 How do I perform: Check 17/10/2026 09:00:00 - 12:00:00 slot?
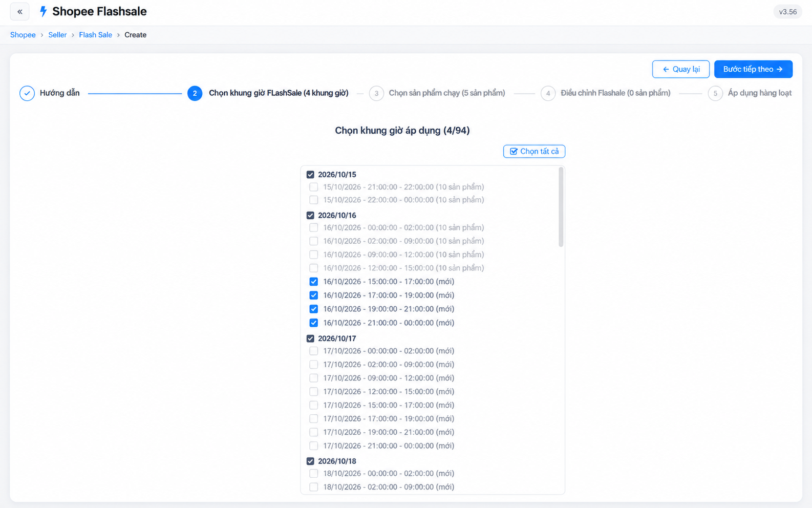[314, 378]
